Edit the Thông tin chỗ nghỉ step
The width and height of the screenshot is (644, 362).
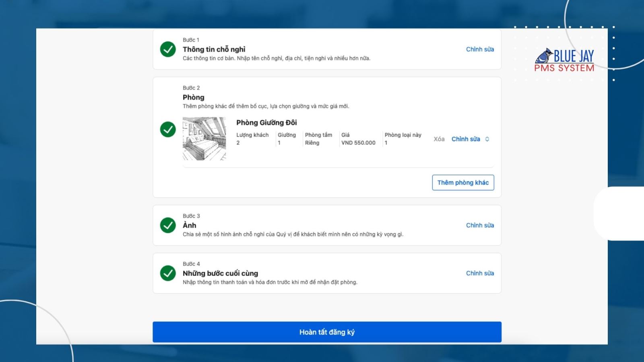(x=480, y=49)
